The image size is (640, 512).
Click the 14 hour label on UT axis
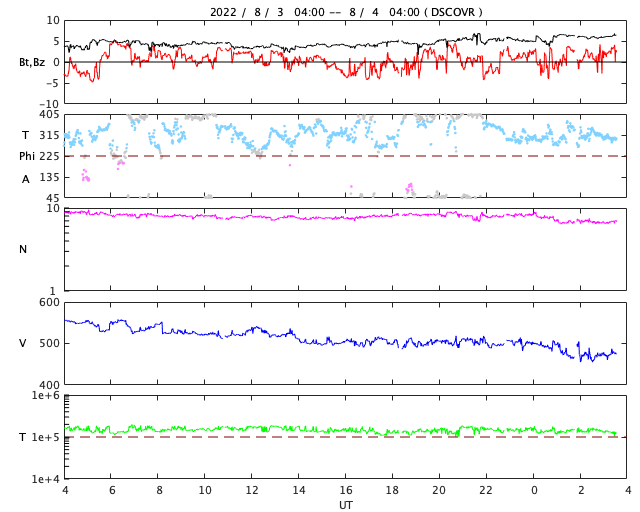click(x=299, y=490)
